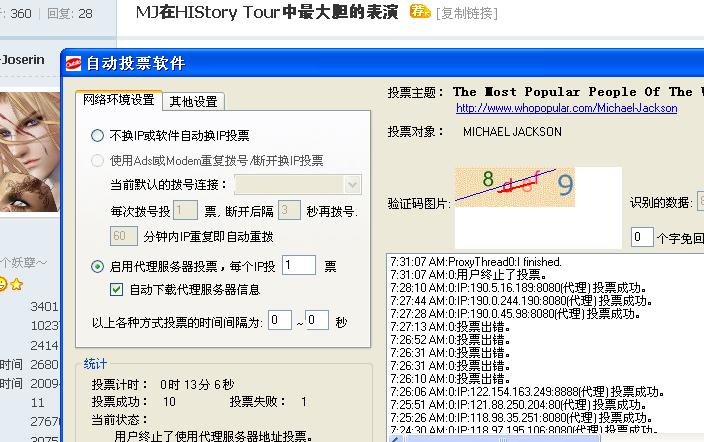704x442 pixels.
Task: Click the Joserin username in the sidebar
Action: click(x=22, y=60)
